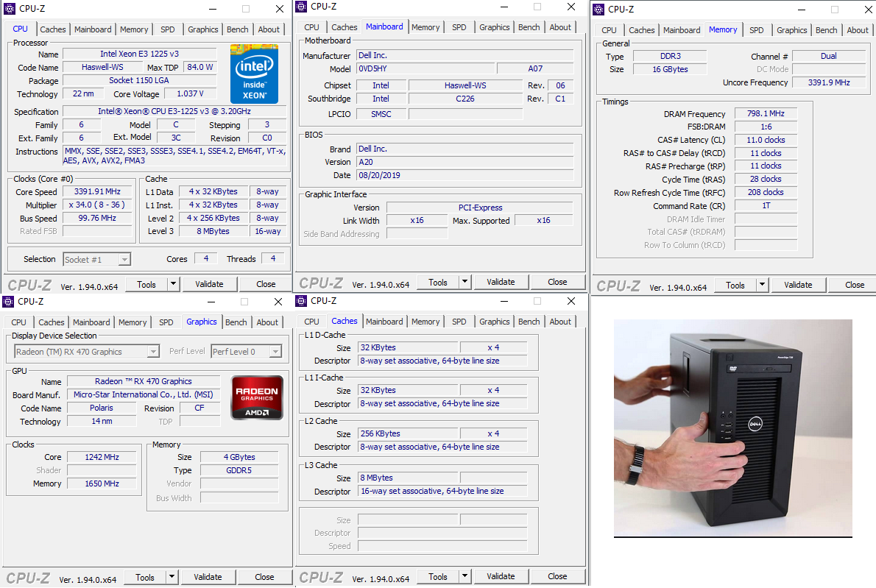This screenshot has height=588, width=876.
Task: Click the BIOS Version A20 field
Action: 465,162
